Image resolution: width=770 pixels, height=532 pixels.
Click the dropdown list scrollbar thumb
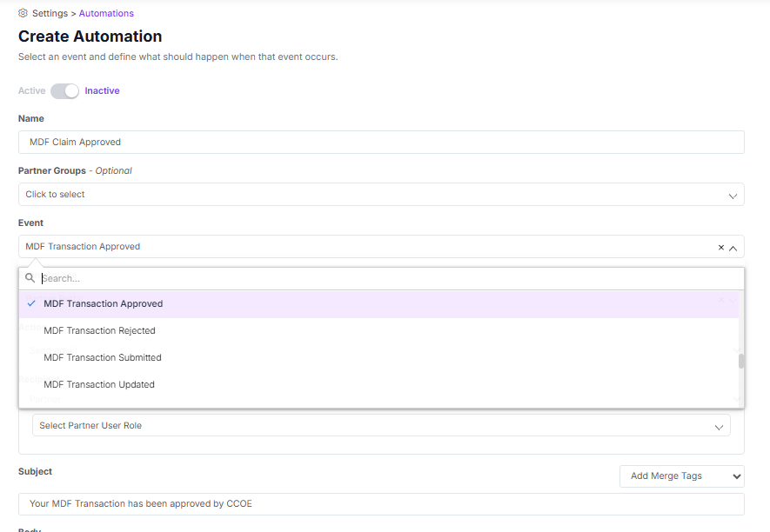click(x=741, y=362)
